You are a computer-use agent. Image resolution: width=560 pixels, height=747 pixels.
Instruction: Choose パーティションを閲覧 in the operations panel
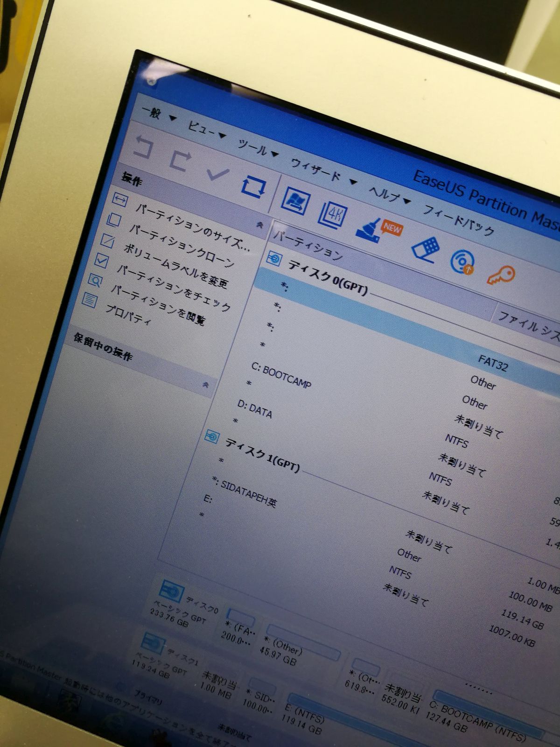pos(158,304)
